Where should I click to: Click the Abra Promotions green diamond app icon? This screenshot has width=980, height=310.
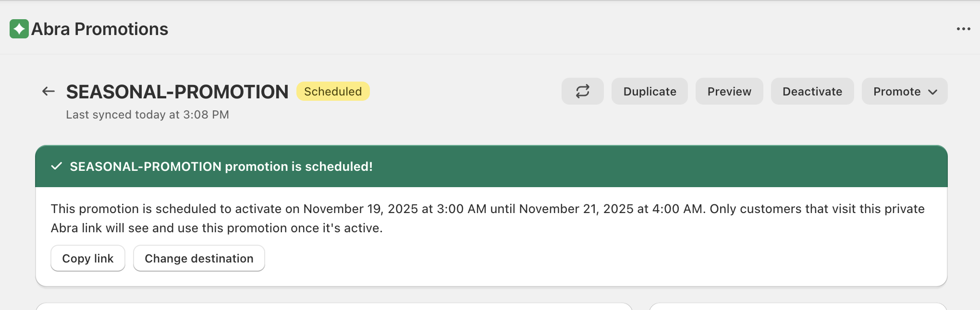pos(18,29)
